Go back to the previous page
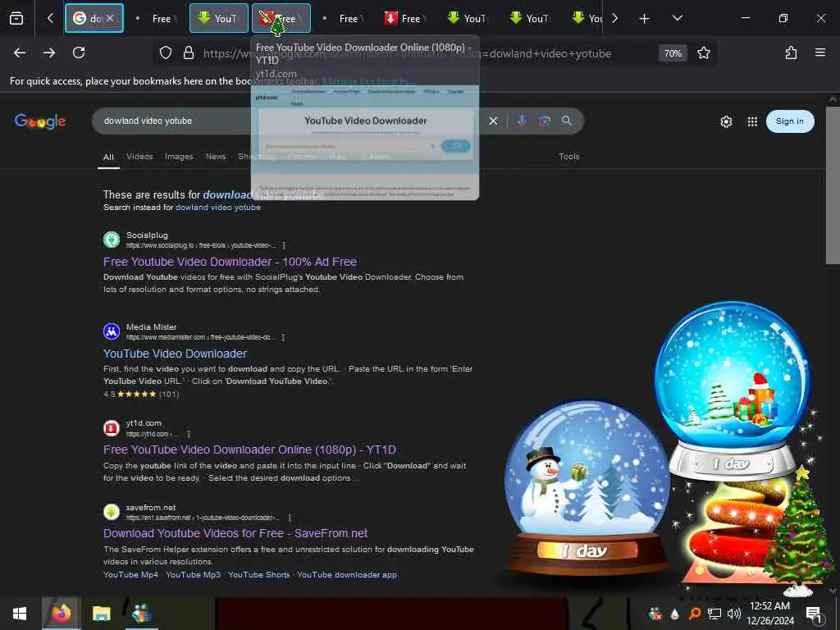This screenshot has height=630, width=840. (20, 53)
